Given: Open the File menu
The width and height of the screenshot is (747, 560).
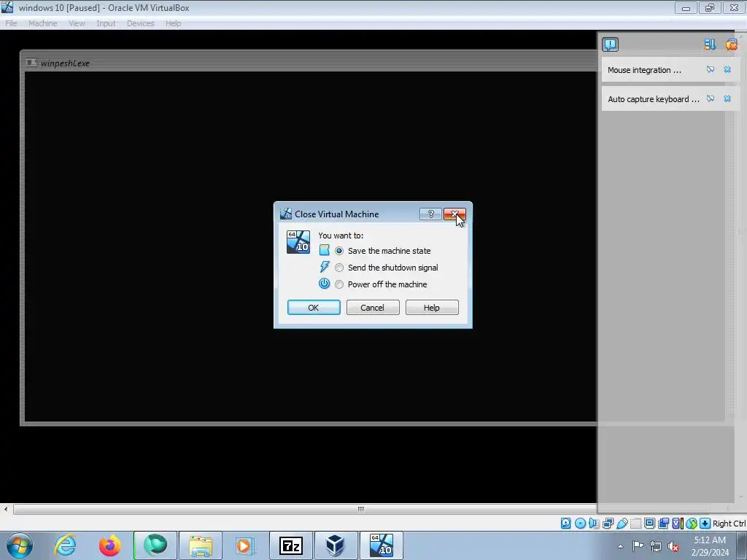Looking at the screenshot, I should point(11,23).
